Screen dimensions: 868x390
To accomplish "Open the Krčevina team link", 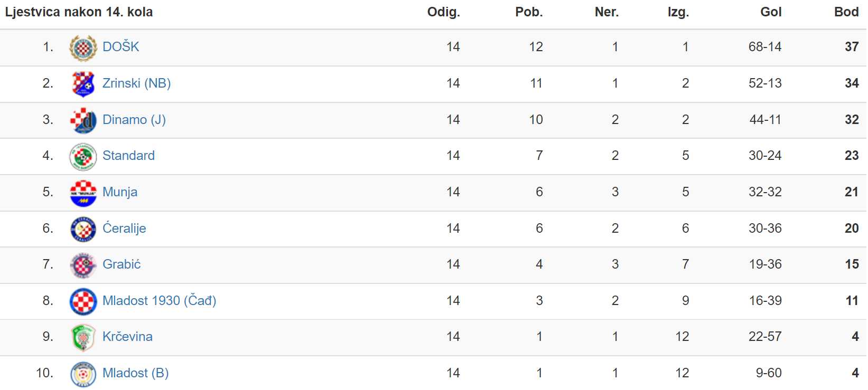I will click(127, 337).
